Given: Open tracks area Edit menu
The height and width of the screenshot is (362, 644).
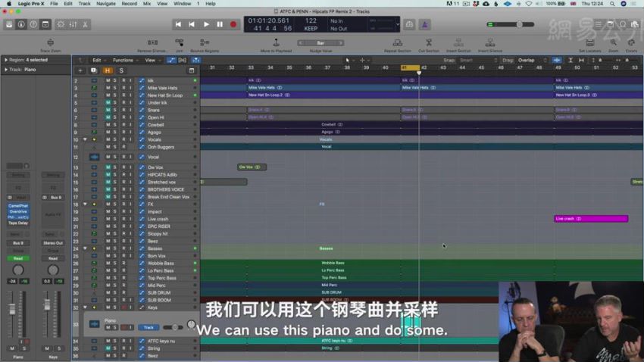Looking at the screenshot, I should pyautogui.click(x=99, y=61).
